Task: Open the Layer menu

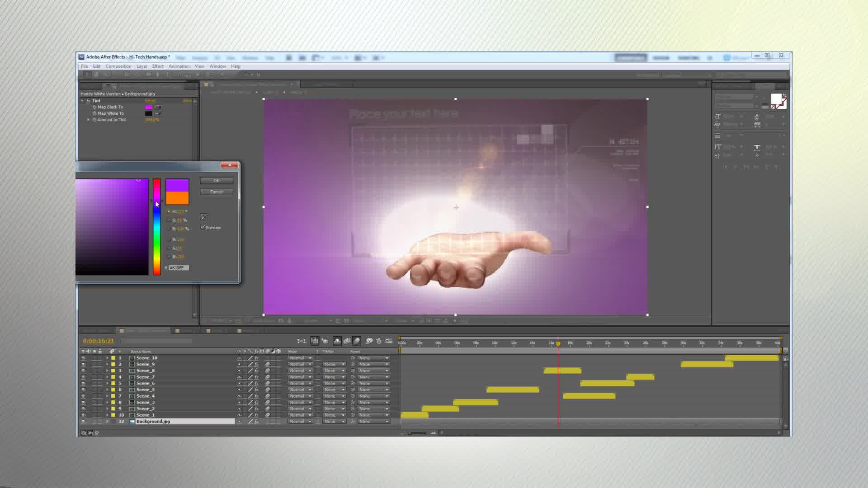Action: tap(142, 66)
